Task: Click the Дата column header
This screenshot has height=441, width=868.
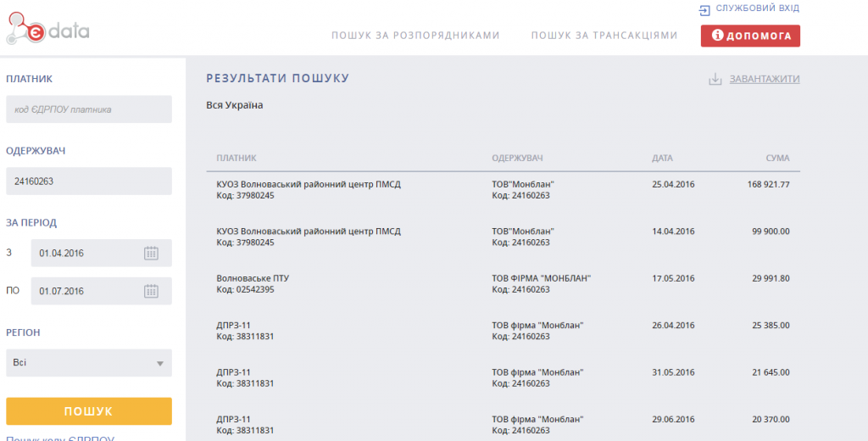Action: [662, 159]
